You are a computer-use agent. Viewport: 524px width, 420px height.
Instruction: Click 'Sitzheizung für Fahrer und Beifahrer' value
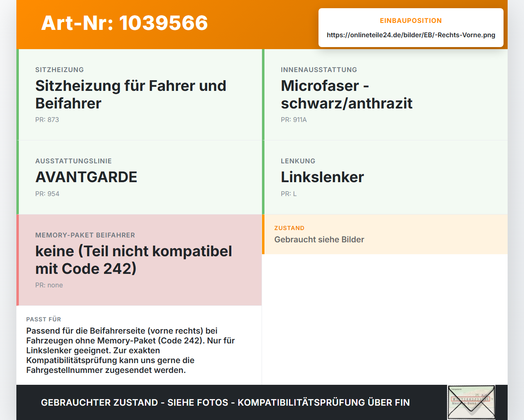tap(131, 95)
